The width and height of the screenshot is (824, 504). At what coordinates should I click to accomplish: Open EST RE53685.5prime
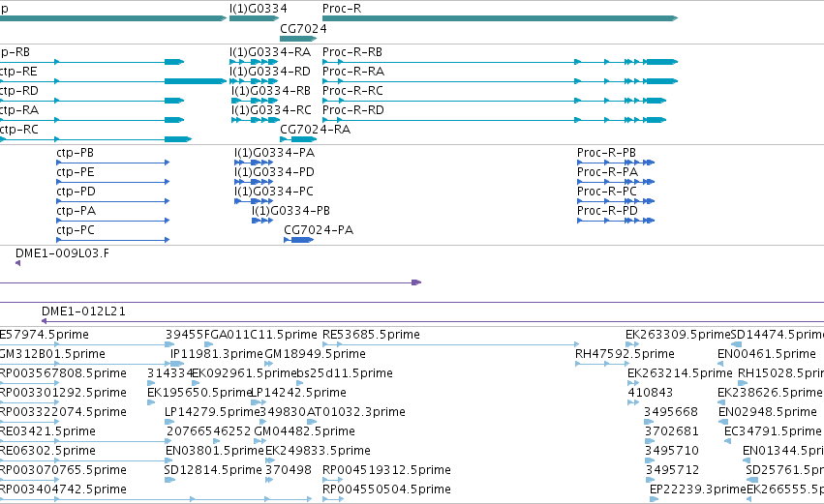371,335
